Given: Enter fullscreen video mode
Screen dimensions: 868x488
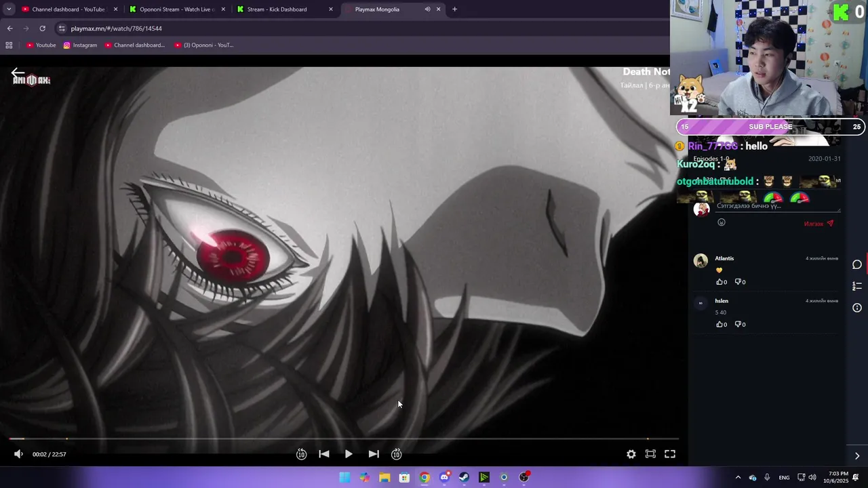Looking at the screenshot, I should tap(670, 454).
